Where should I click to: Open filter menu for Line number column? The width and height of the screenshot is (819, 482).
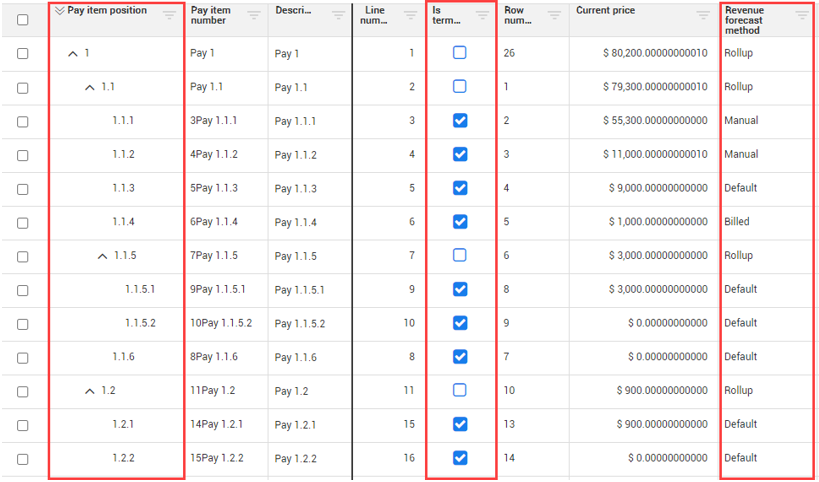point(411,15)
